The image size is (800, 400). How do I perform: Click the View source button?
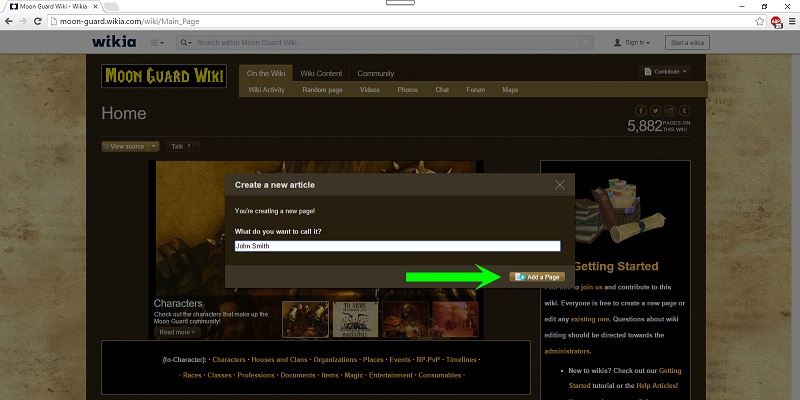124,146
